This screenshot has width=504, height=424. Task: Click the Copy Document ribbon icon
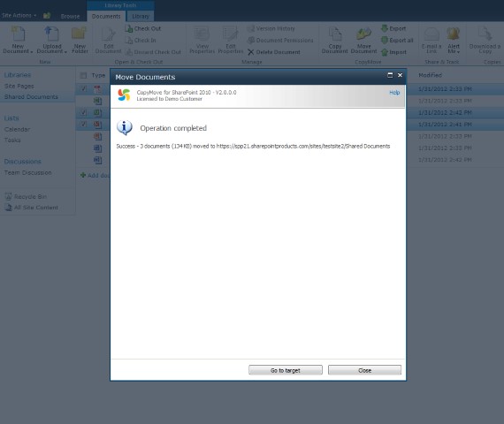click(335, 34)
